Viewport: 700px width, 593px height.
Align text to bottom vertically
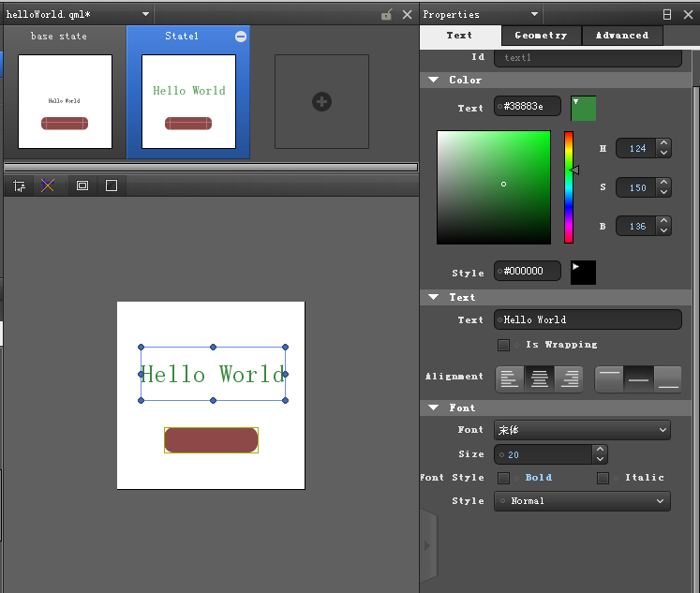tap(668, 379)
